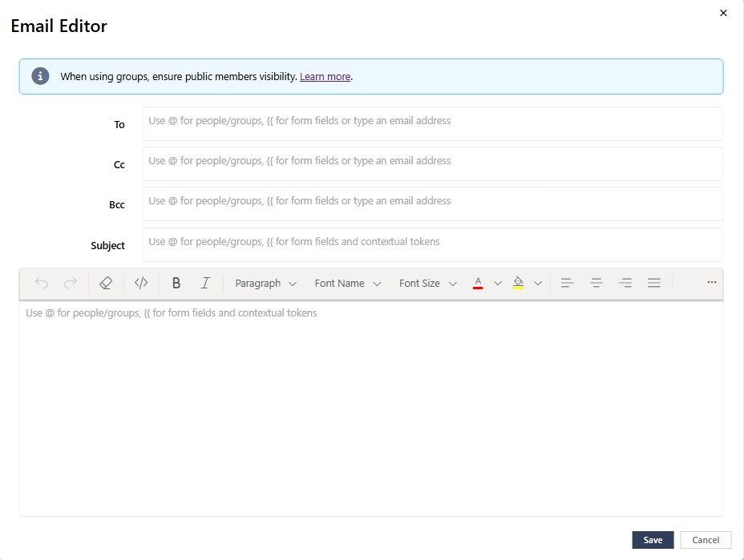Center align the text
744x560 pixels.
pos(596,283)
